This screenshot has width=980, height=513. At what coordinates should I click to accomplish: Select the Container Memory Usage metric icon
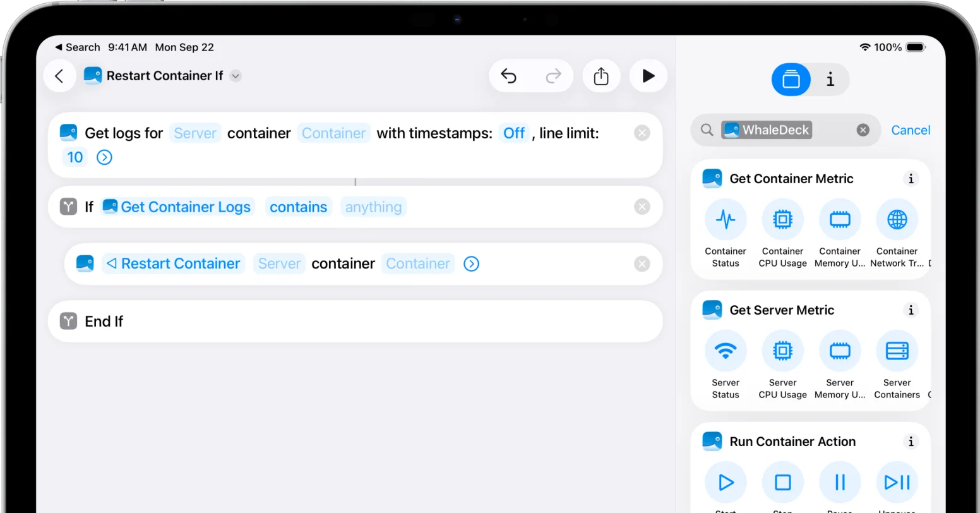click(840, 219)
